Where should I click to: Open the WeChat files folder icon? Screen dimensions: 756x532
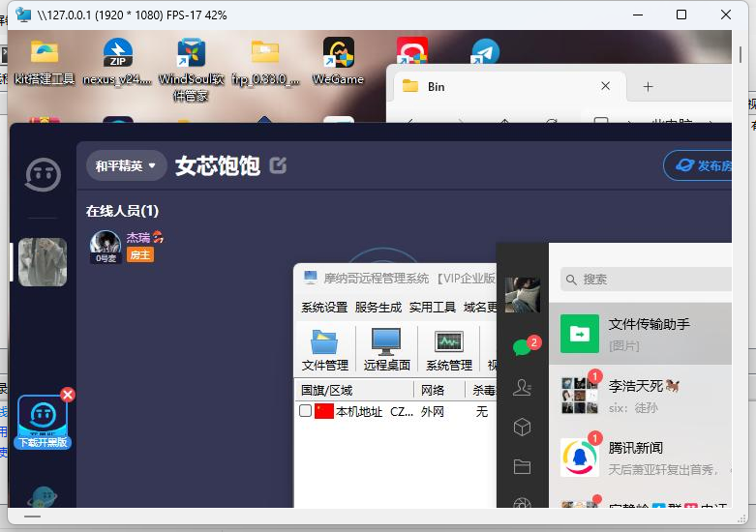(522, 466)
